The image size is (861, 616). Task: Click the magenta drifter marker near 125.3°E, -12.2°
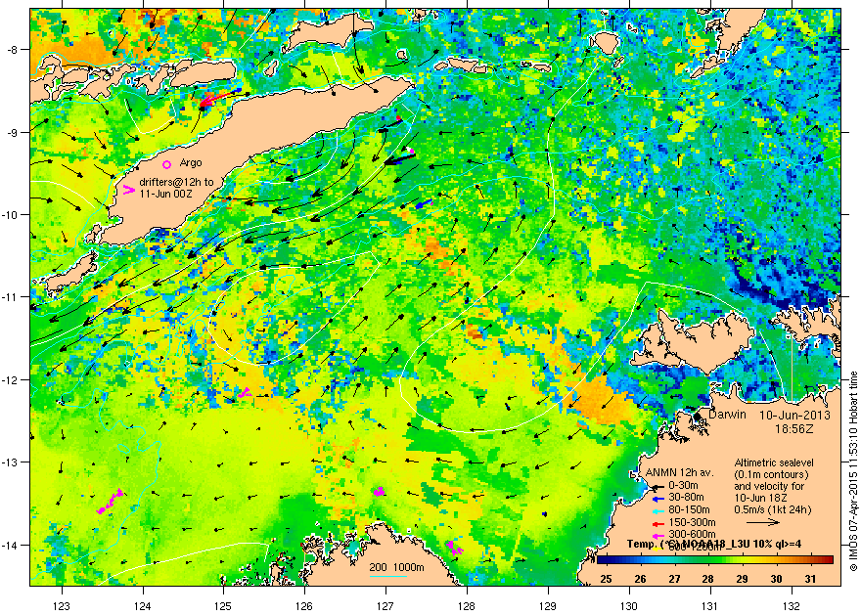[x=245, y=392]
